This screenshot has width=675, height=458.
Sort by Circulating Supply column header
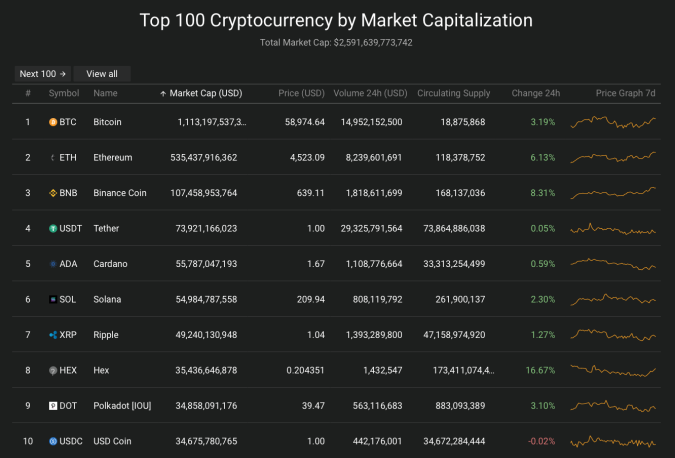coord(453,93)
